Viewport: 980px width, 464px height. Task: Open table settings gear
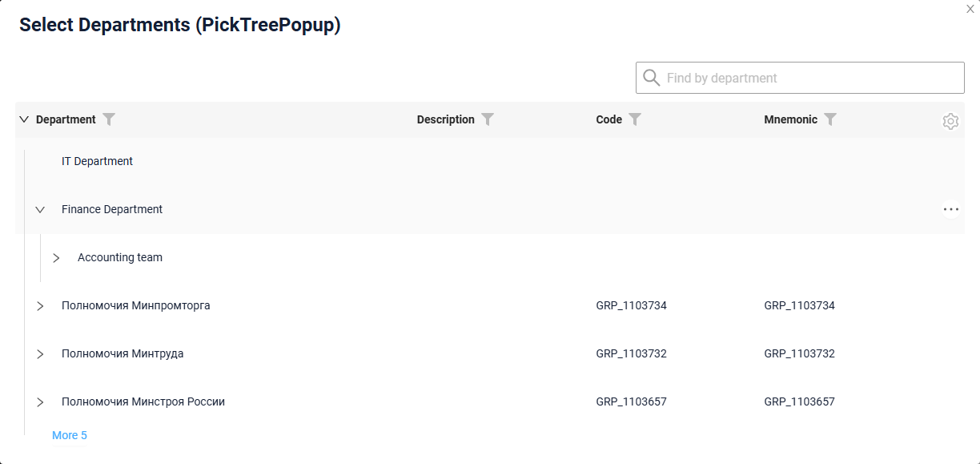coord(950,122)
